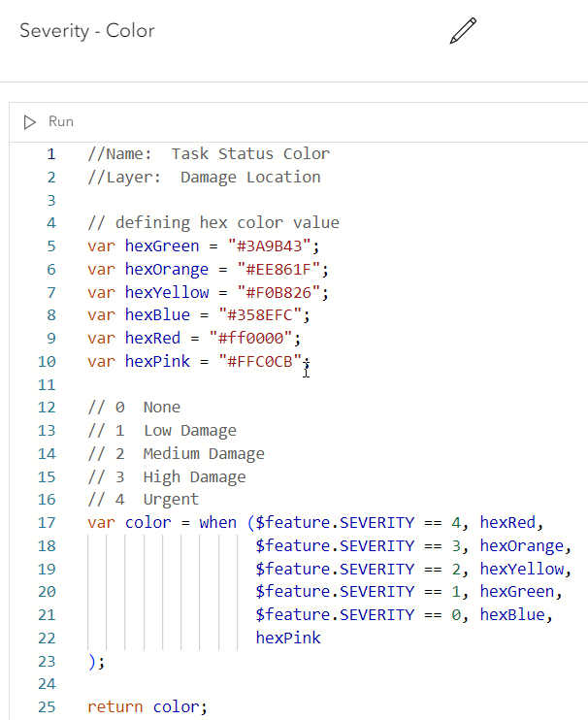Click the comment '// 1 Low Damage'
The width and height of the screenshot is (588, 720).
coord(162,431)
